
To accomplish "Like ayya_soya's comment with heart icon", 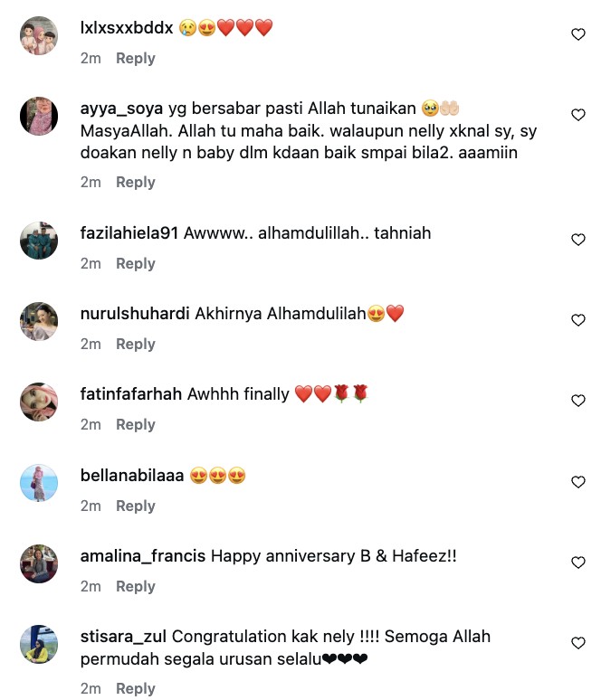I will pyautogui.click(x=578, y=115).
